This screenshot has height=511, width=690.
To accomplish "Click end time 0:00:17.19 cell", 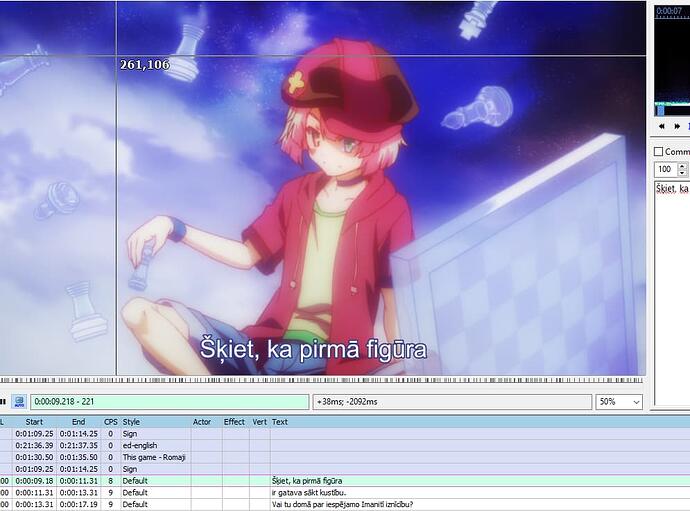I will tap(79, 504).
